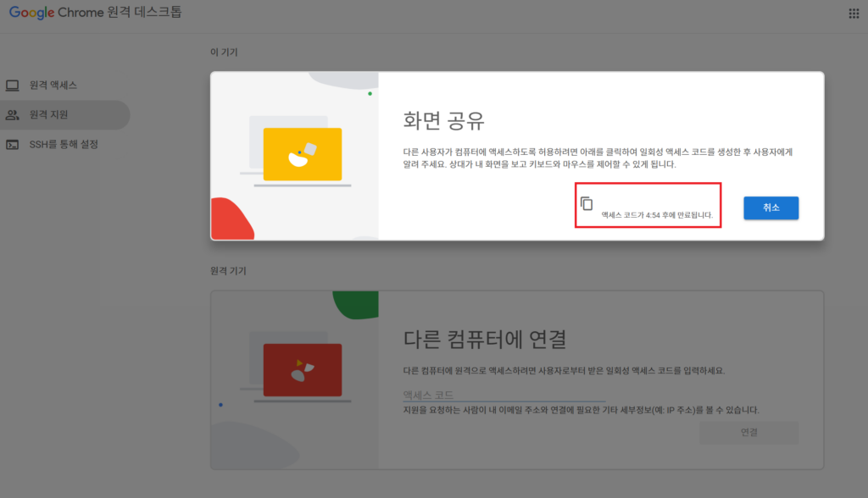Click the laptop icon beside 원격 액세스
Screen dimensions: 868x498
point(13,86)
